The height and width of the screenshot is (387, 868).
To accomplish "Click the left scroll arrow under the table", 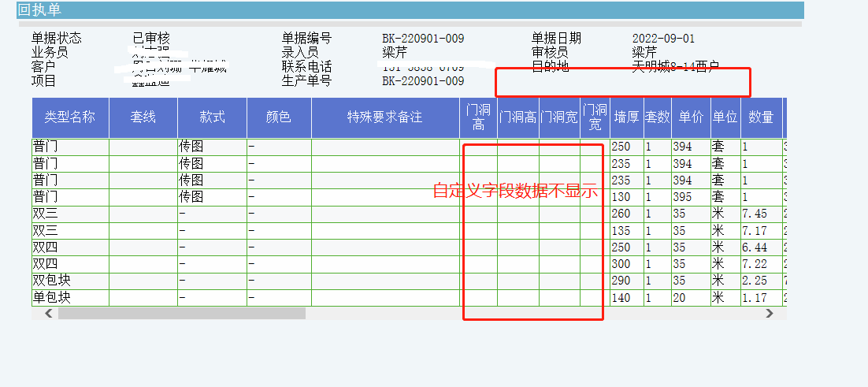I will click(48, 314).
